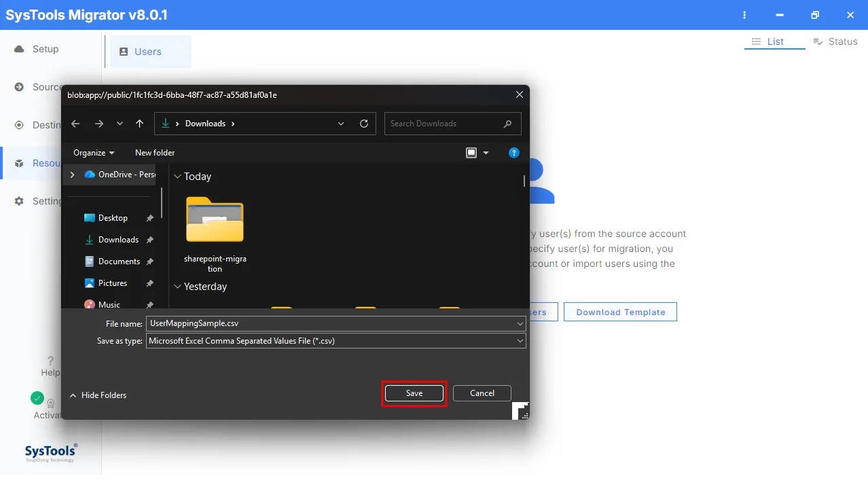The image size is (868, 487).
Task: Open the Save as type dropdown
Action: (336, 341)
